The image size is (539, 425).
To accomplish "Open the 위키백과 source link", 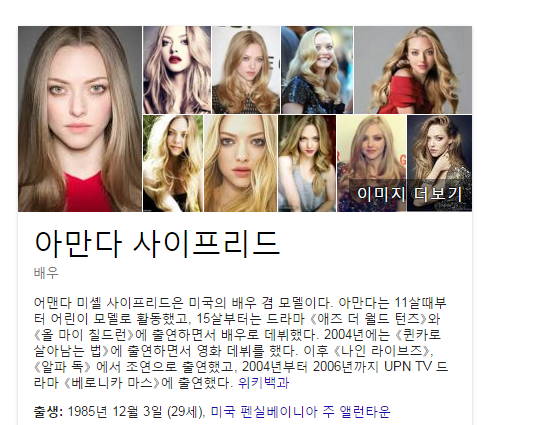I will [x=264, y=383].
